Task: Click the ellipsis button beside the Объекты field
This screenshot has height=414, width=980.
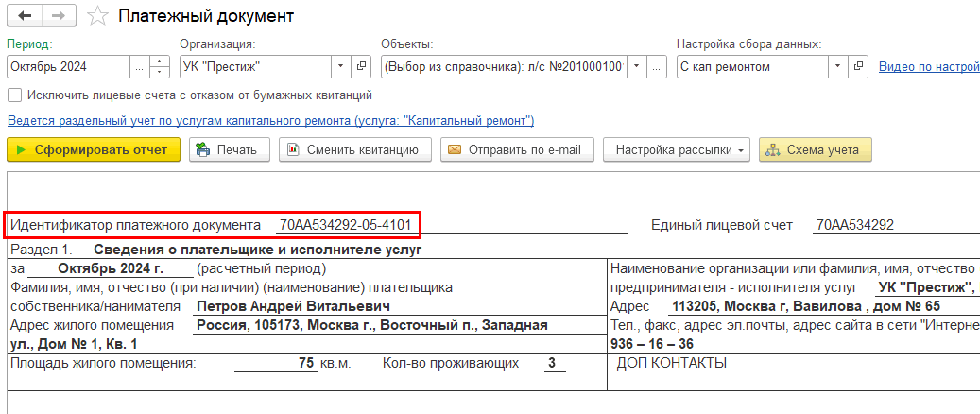Action: point(637,67)
